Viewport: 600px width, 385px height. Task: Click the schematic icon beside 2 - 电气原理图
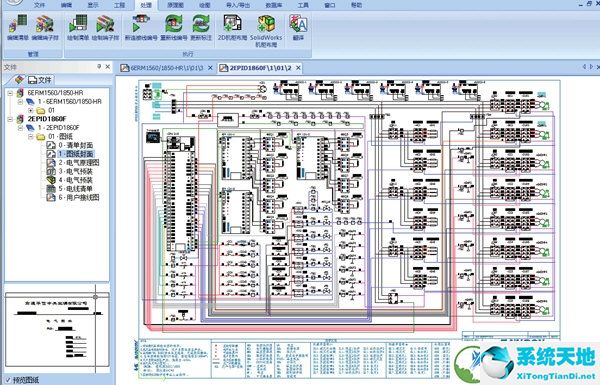(x=51, y=163)
